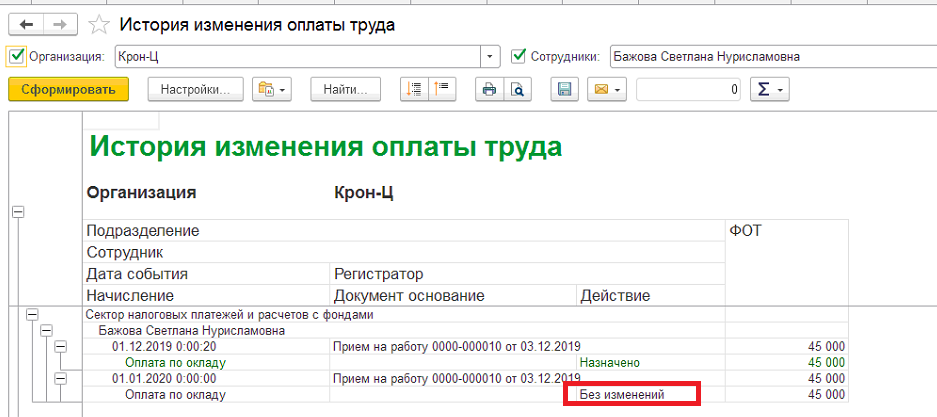The height and width of the screenshot is (417, 937).
Task: Collapse Бажова Светлана Нурисламовна group
Action: tap(46, 330)
